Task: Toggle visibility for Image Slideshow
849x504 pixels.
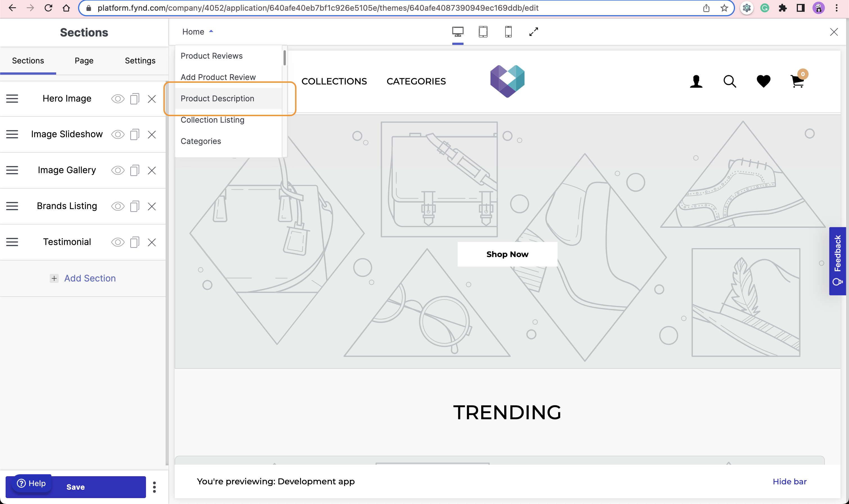Action: (118, 134)
